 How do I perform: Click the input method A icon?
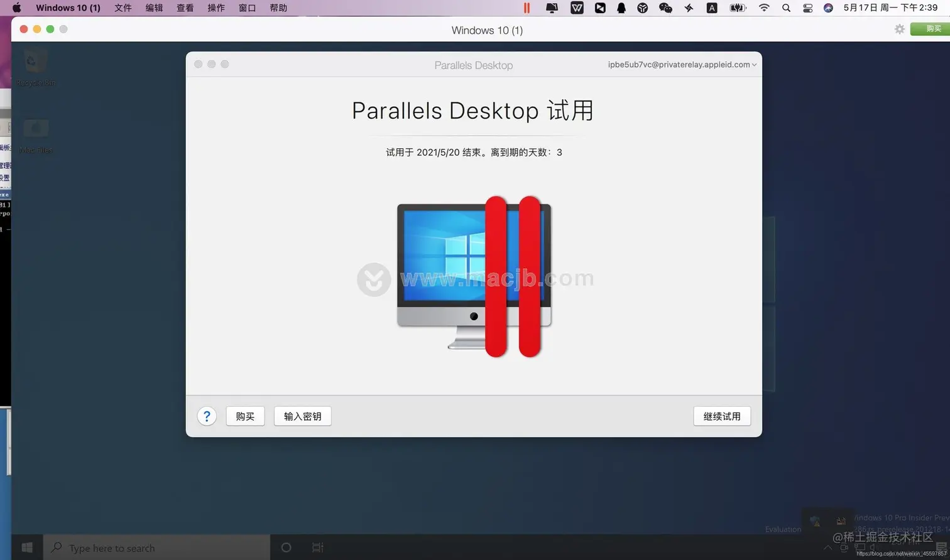pyautogui.click(x=712, y=8)
